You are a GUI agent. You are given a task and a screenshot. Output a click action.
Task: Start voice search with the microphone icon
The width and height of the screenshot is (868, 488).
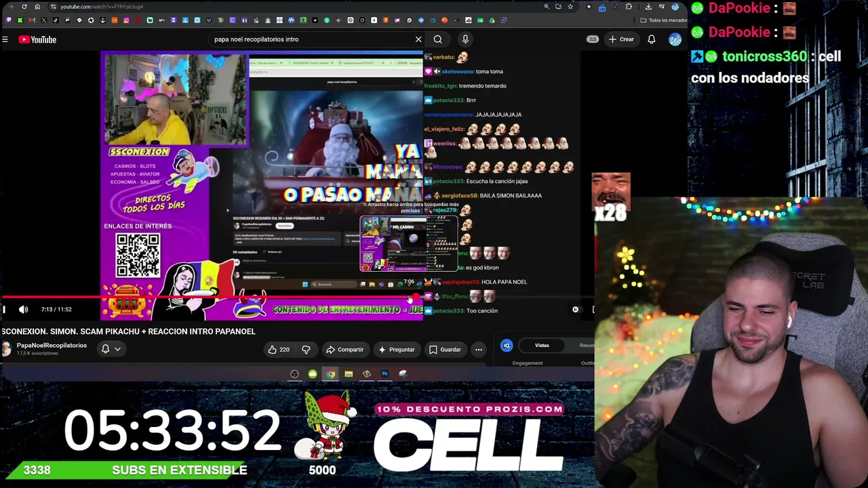465,39
